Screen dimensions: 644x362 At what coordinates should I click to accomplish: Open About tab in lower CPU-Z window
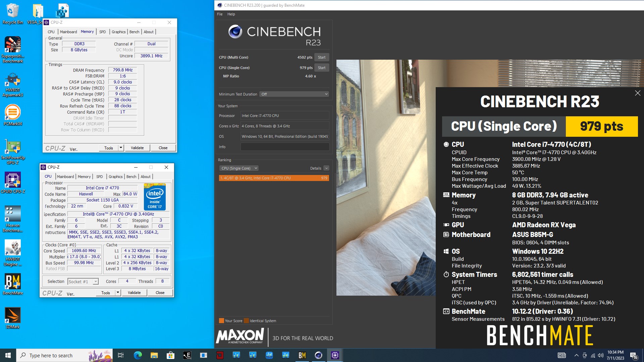click(x=146, y=177)
